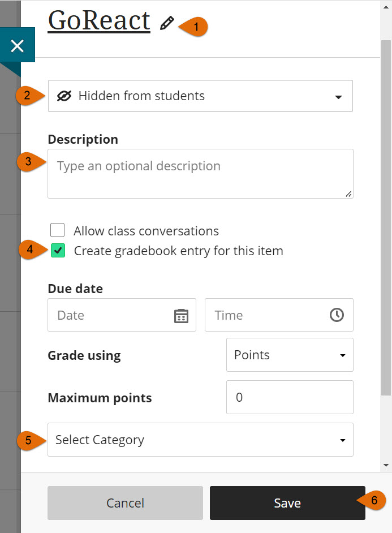Image resolution: width=392 pixels, height=533 pixels.
Task: Uncheck Create gradebook entry for this item
Action: (x=58, y=251)
